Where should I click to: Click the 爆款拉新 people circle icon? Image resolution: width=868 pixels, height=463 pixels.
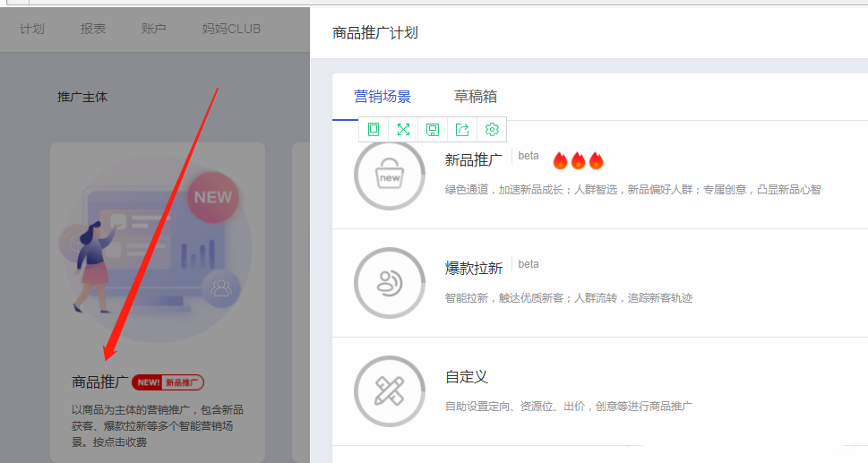[390, 283]
